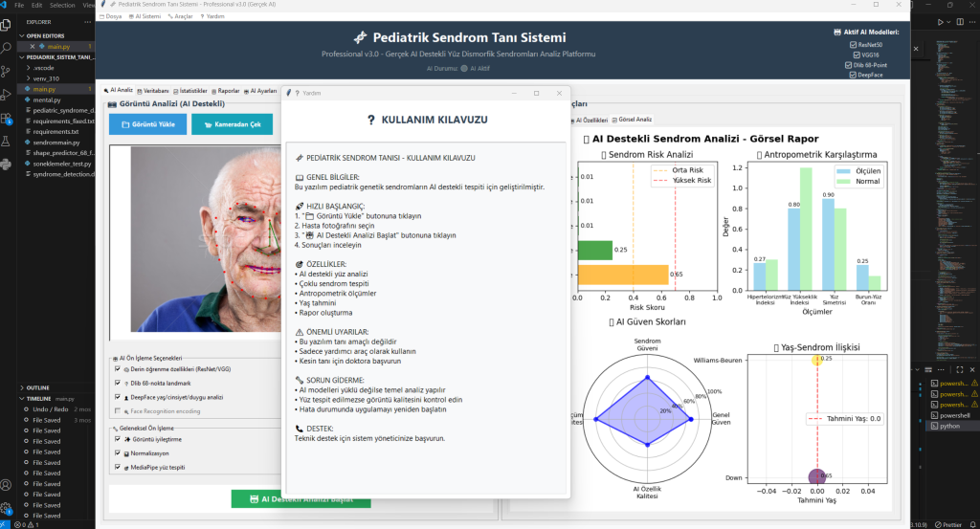Screen dimensions: 980x529
Task: Click the Görüntü Yükle button
Action: click(147, 124)
